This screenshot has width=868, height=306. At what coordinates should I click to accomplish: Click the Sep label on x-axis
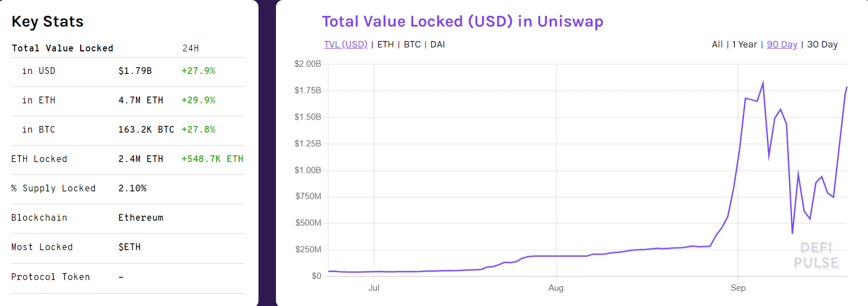coord(738,288)
